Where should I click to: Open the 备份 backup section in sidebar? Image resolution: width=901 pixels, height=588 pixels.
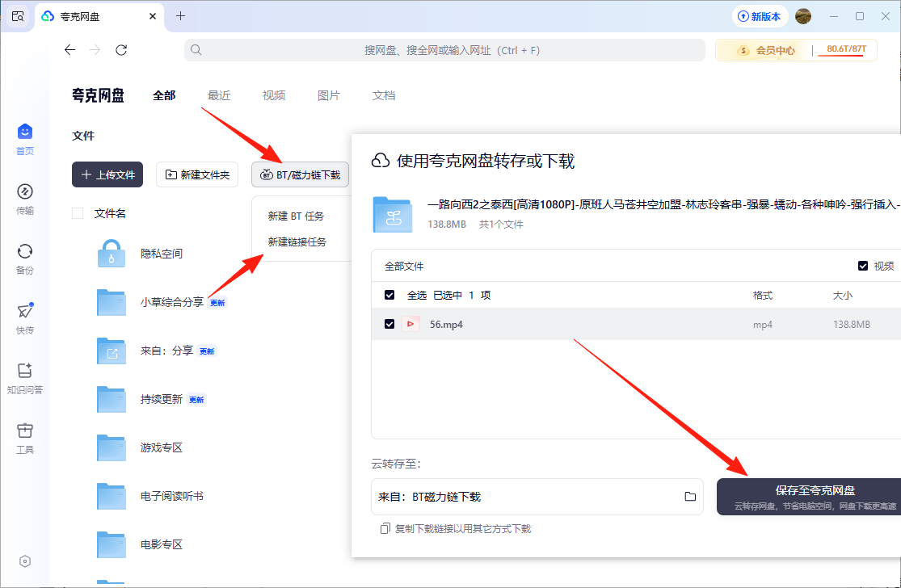tap(24, 258)
